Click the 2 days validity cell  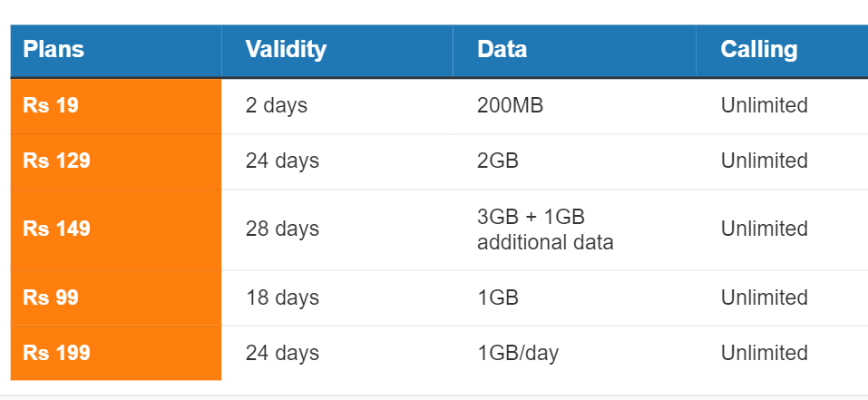[x=277, y=106]
